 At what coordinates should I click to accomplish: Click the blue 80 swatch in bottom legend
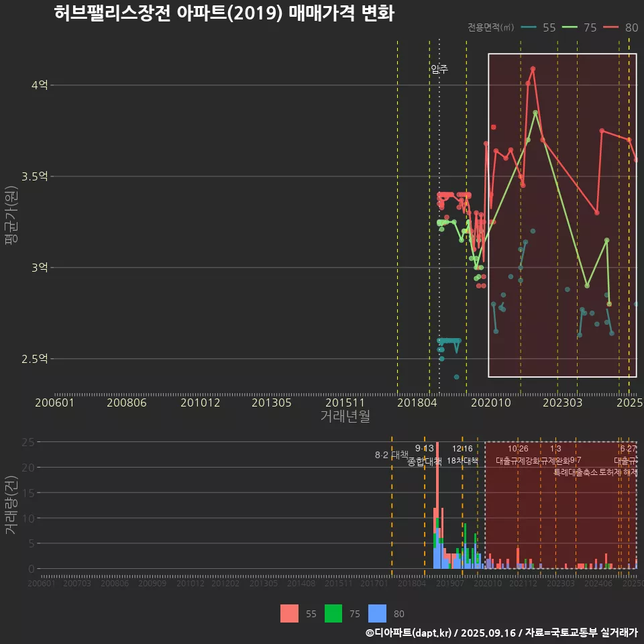click(x=378, y=613)
